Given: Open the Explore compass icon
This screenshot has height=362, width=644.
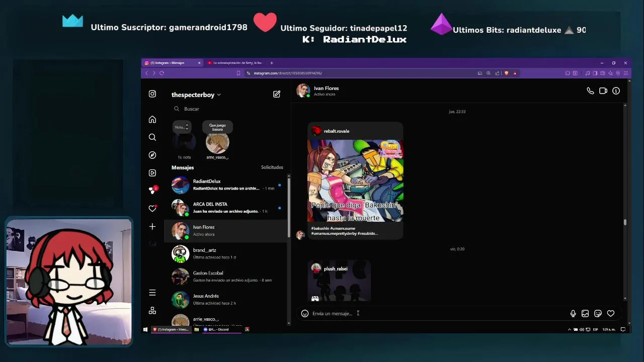Looking at the screenshot, I should pos(152,155).
